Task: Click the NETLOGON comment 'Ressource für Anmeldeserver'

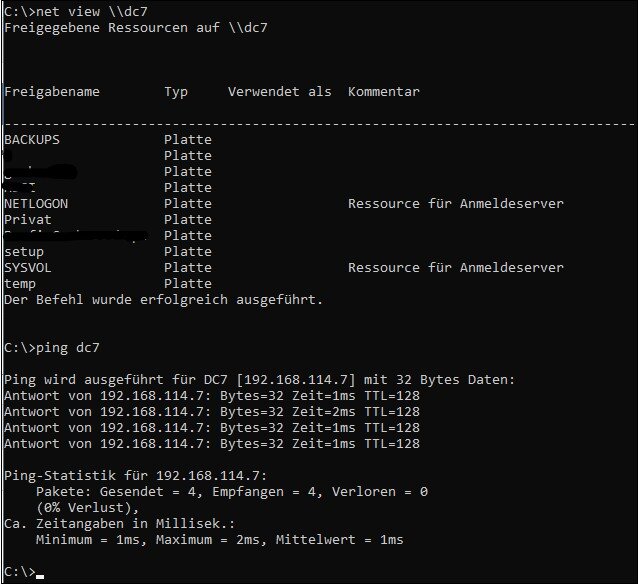Action: (x=456, y=203)
